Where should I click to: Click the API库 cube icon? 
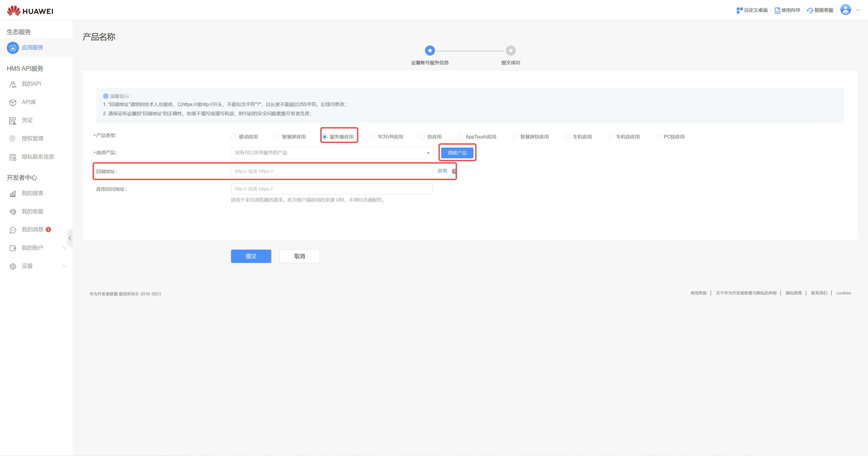(13, 103)
